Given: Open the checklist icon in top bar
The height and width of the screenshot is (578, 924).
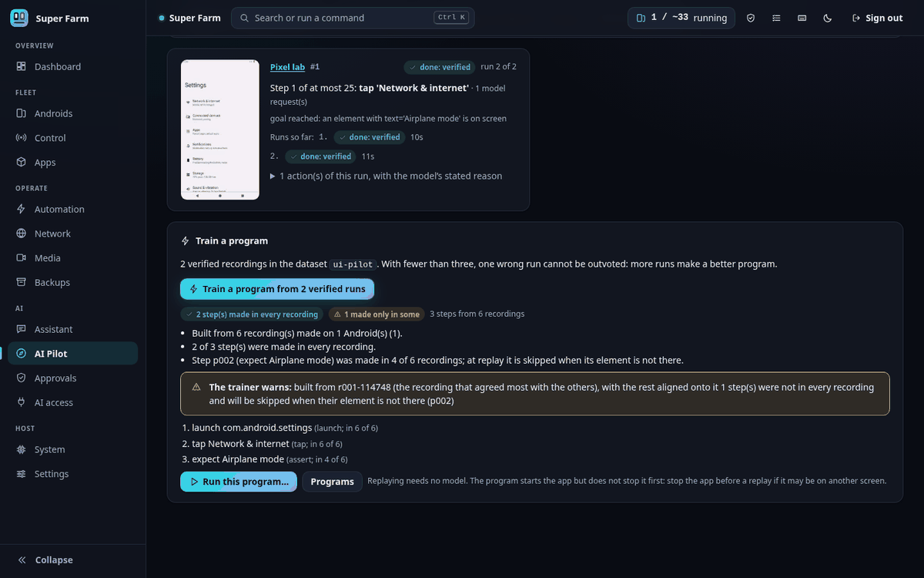Looking at the screenshot, I should [776, 18].
